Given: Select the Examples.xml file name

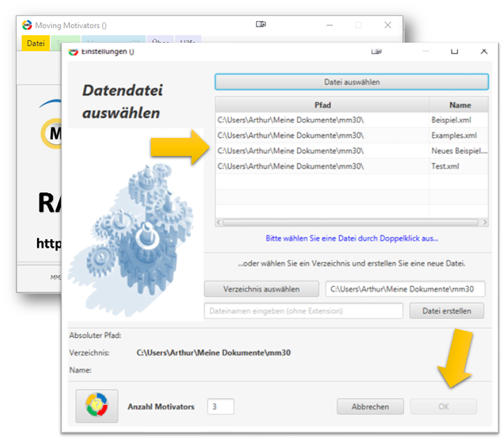Looking at the screenshot, I should pyautogui.click(x=454, y=136).
